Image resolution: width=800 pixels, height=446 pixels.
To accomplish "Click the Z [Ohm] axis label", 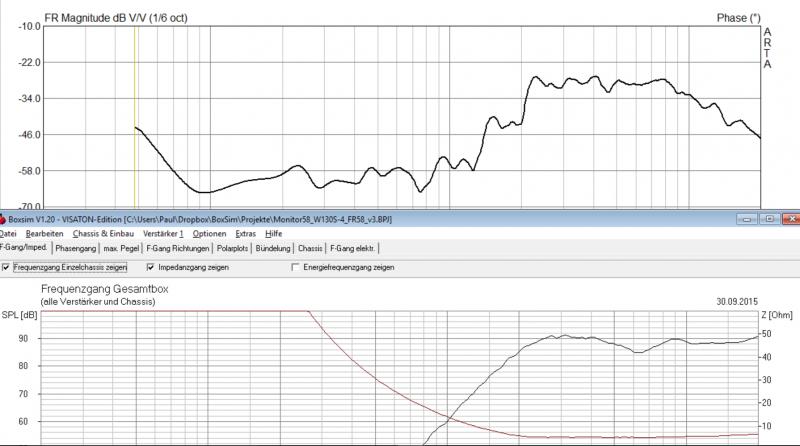I will [x=777, y=315].
